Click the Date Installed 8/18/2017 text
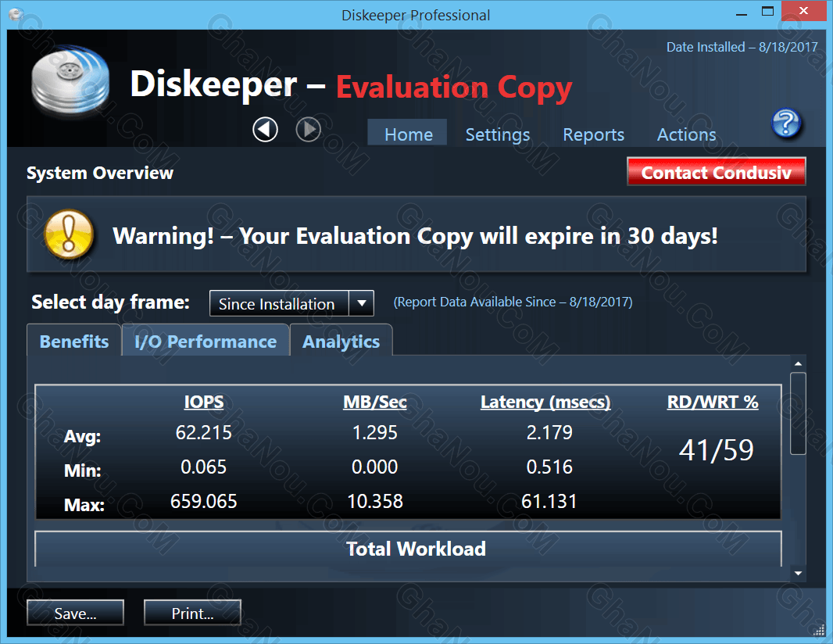 tap(742, 47)
